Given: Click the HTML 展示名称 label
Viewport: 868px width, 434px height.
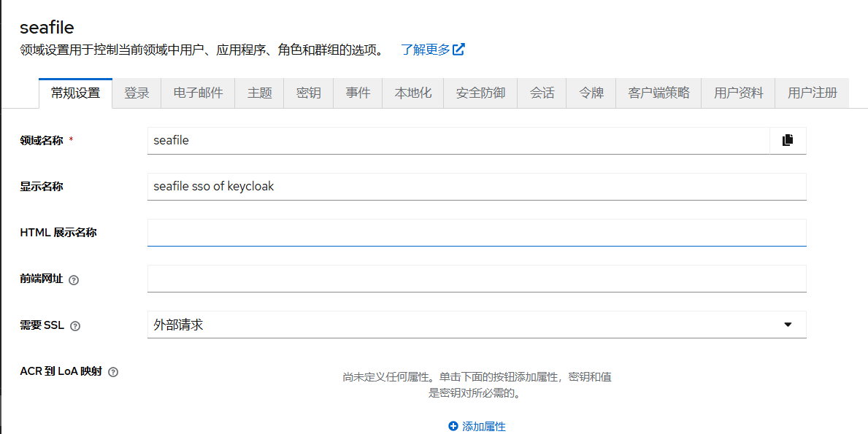Looking at the screenshot, I should pyautogui.click(x=58, y=233).
